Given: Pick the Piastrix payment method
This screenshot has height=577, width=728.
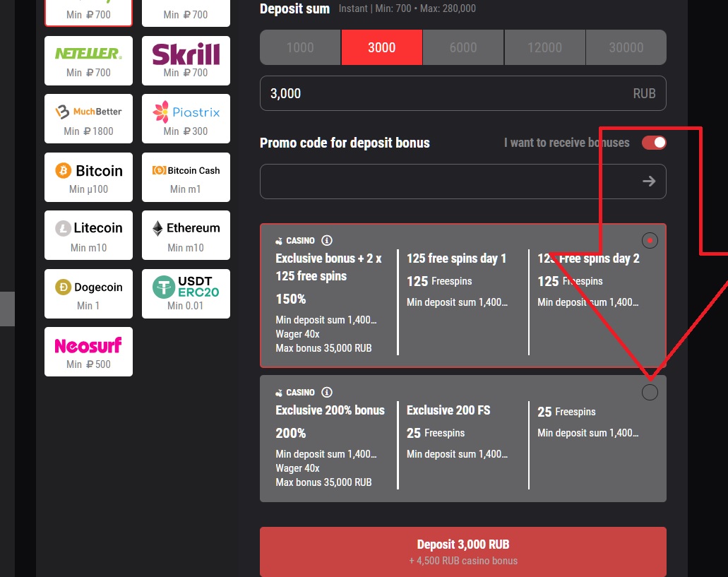Looking at the screenshot, I should 186,119.
